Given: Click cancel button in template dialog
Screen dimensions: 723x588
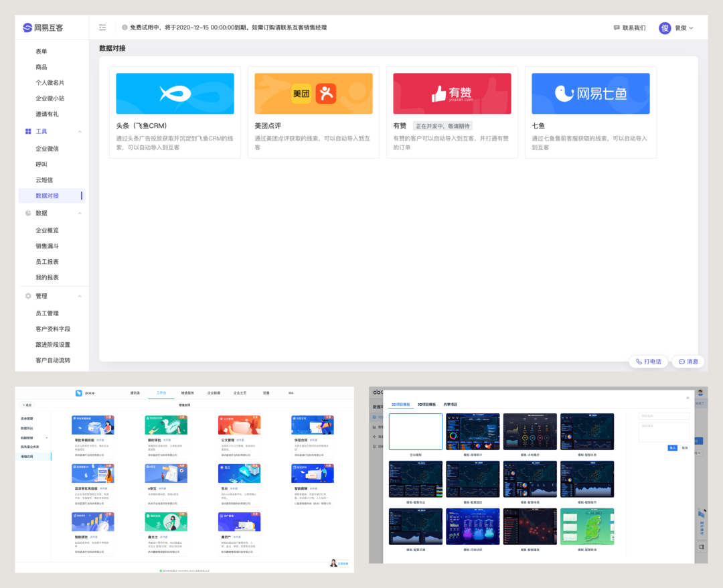Looking at the screenshot, I should (x=685, y=448).
